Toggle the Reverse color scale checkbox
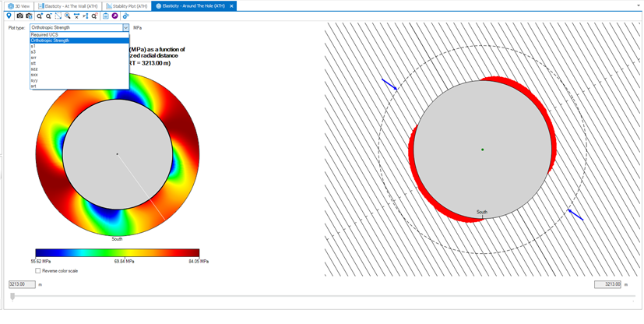644x324 pixels. coord(38,271)
